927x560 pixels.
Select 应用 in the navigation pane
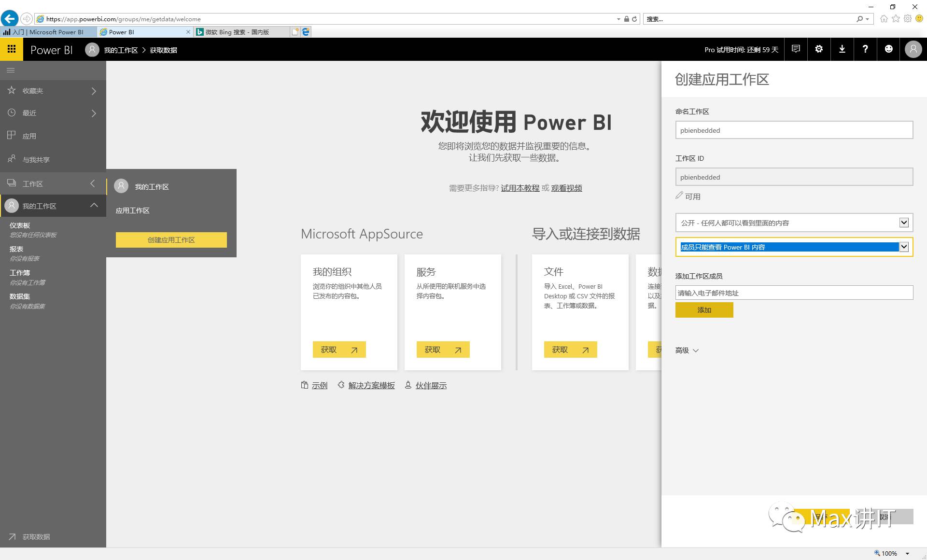coord(29,136)
